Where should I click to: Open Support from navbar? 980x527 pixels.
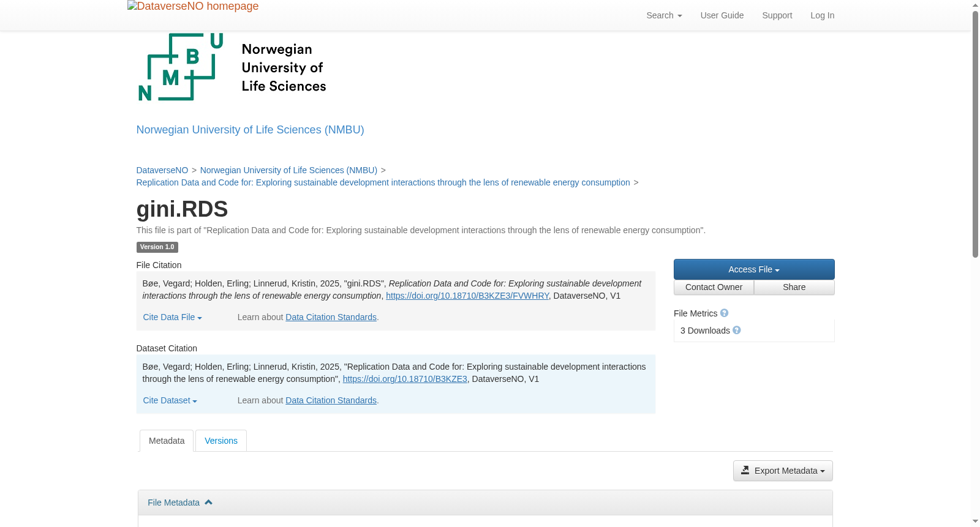777,15
